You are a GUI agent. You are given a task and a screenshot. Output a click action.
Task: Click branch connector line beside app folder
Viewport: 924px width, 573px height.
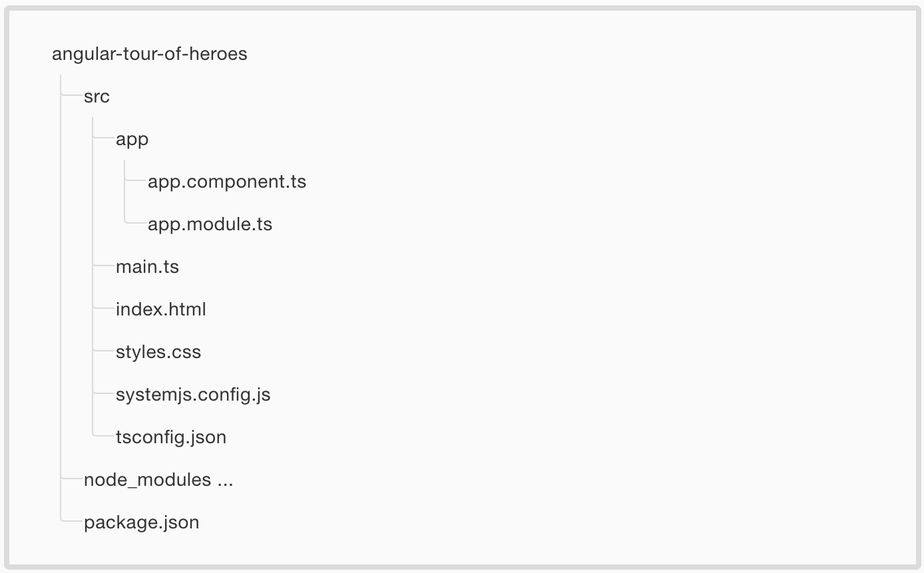pyautogui.click(x=103, y=139)
